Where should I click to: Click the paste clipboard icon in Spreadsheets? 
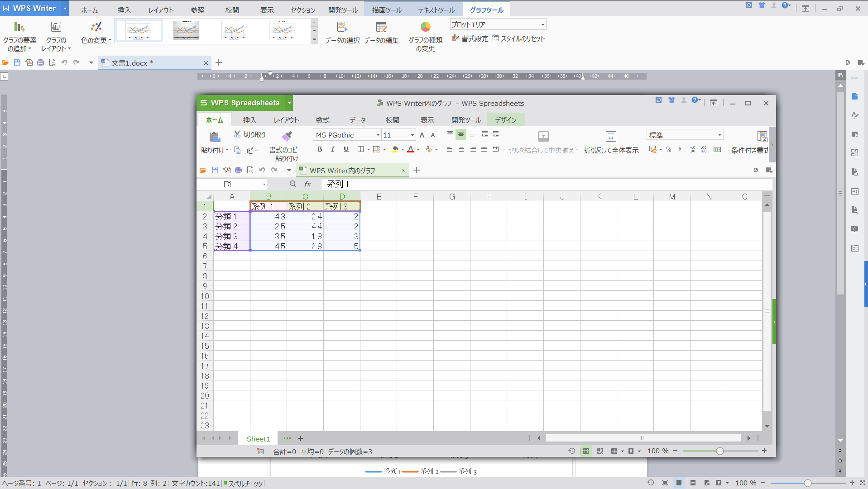click(x=215, y=137)
